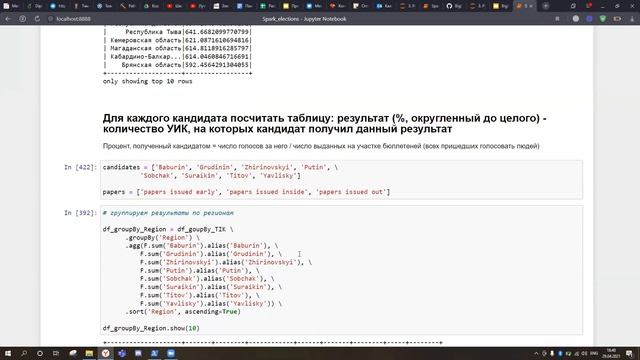Switch to Yandex Browser on the taskbar
Viewport: 640px width, 360px height.
[x=105, y=353]
